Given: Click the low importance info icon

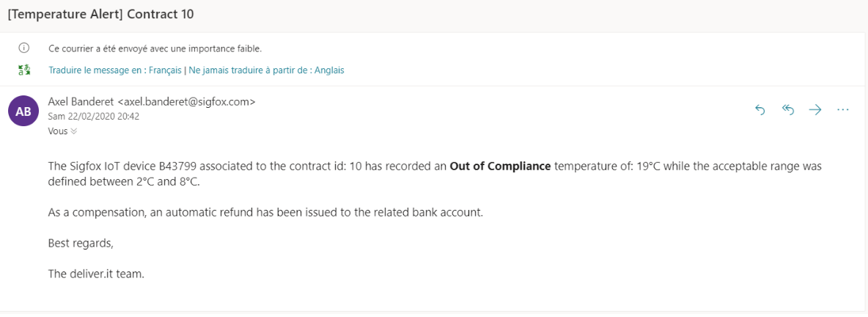Looking at the screenshot, I should point(23,48).
